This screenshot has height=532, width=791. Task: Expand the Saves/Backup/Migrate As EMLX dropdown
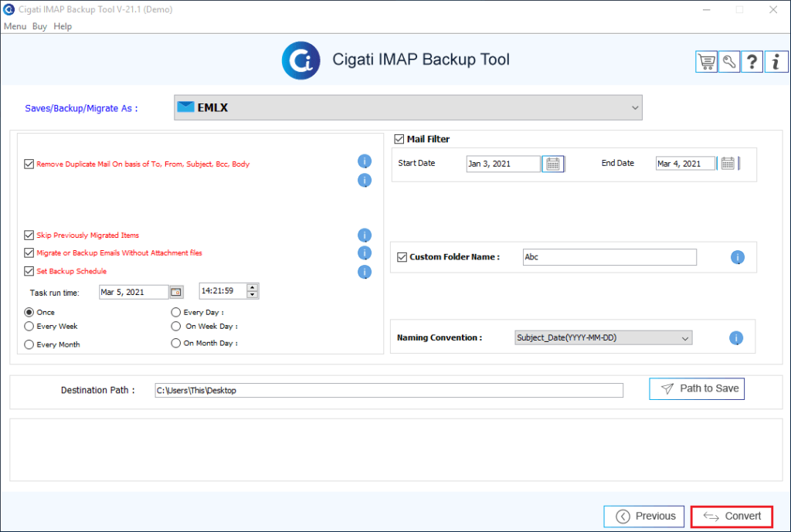coord(408,107)
